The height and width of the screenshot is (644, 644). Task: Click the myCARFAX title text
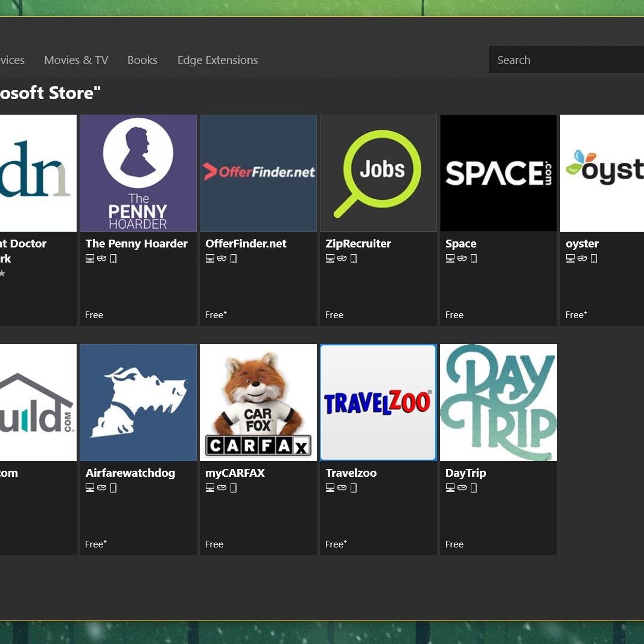click(x=235, y=473)
